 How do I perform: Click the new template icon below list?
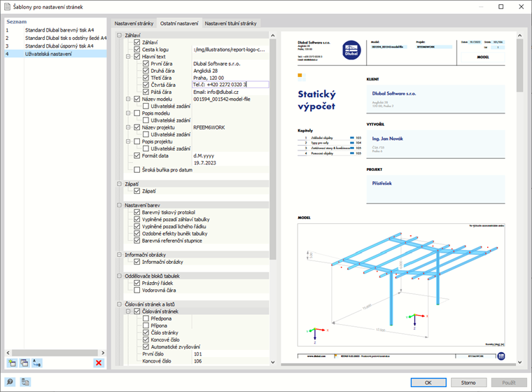12,363
